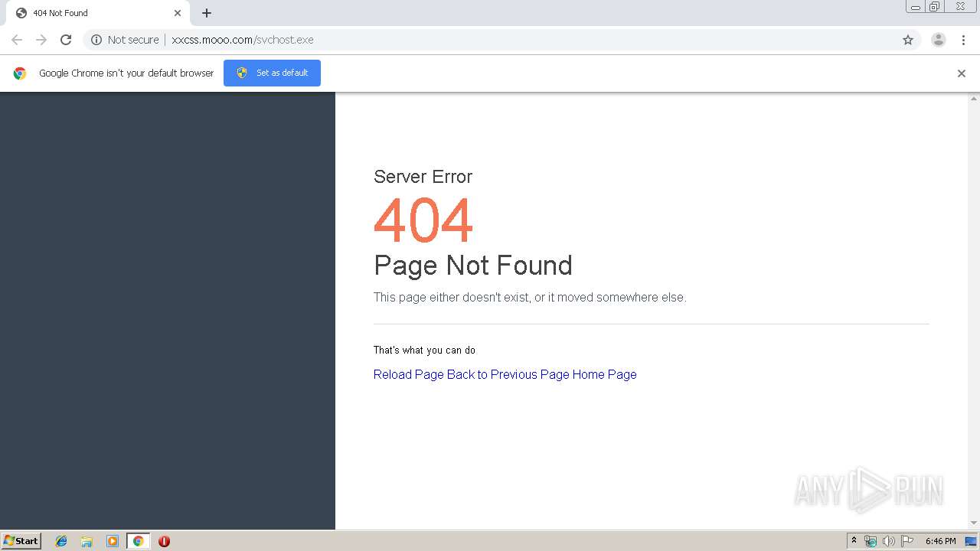The width and height of the screenshot is (980, 551).
Task: Open Windows Explorer folder in taskbar
Action: 87,541
